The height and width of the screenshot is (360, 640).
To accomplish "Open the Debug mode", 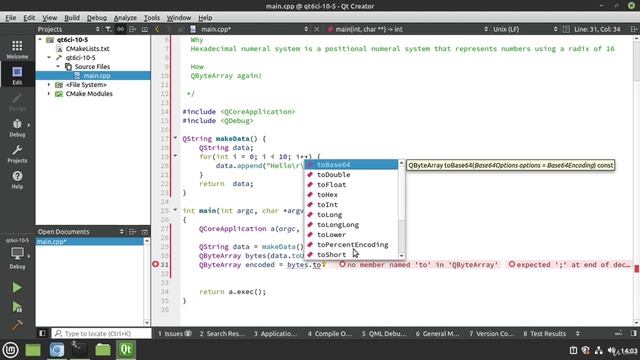I will pos(17,128).
